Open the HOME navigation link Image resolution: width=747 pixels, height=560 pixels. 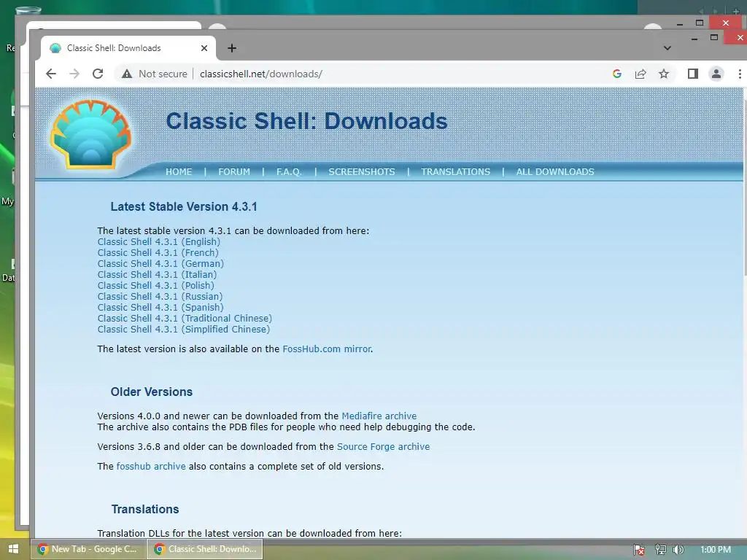coord(179,172)
